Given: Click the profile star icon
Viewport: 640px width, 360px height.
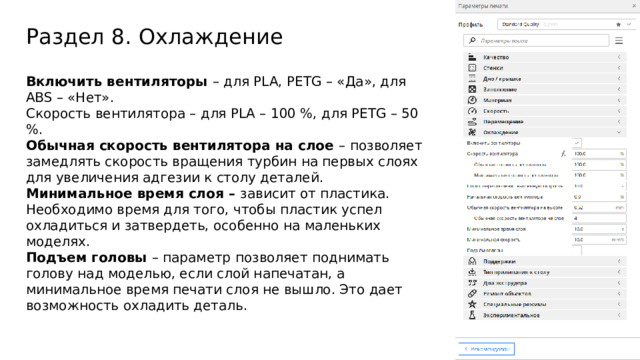Looking at the screenshot, I should [x=618, y=24].
